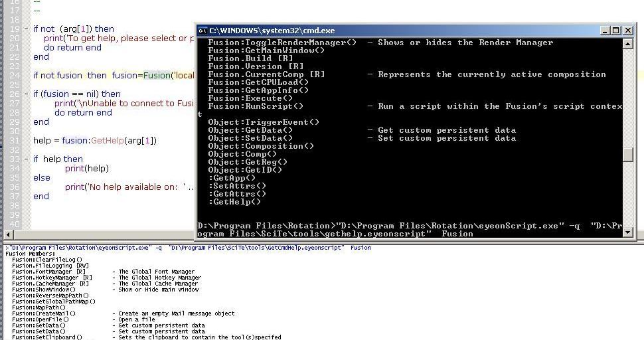This screenshot has height=340, width=644.
Task: Click 'Fusion:ReverseMapPath()' in the output pane
Action: point(50,296)
